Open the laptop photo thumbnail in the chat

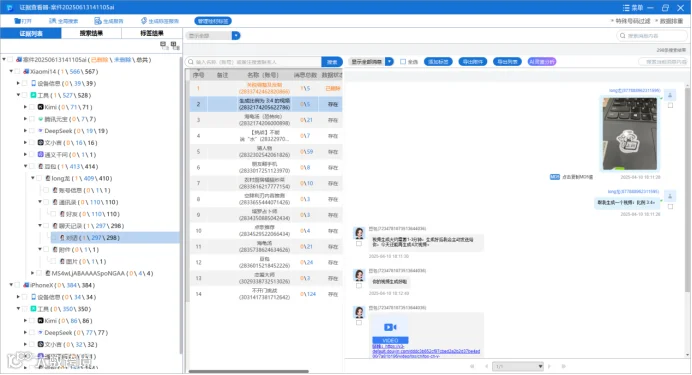point(630,134)
